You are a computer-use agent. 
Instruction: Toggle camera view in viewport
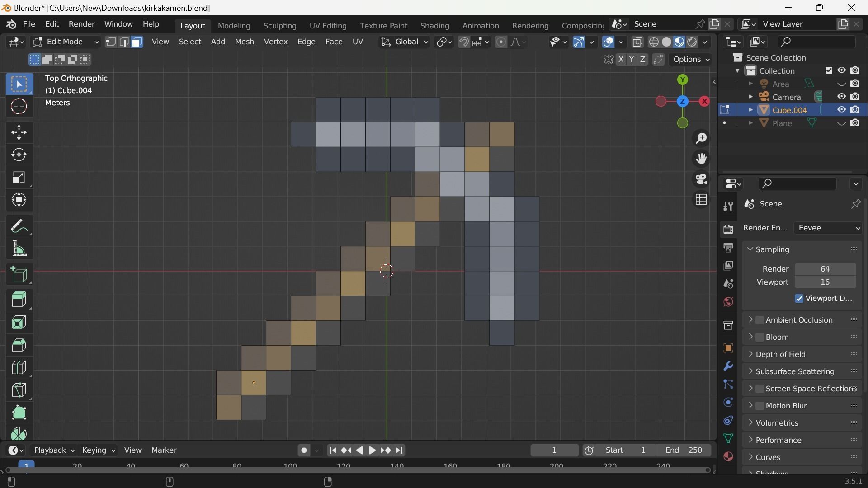701,179
